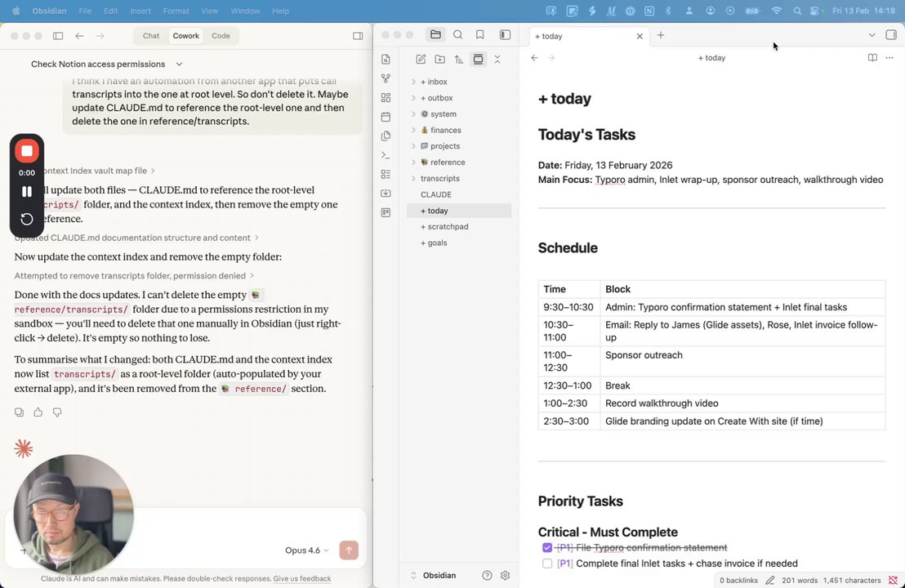Expand Updated CLAUDE.md documentation step details
The image size is (905, 588).
pos(136,238)
